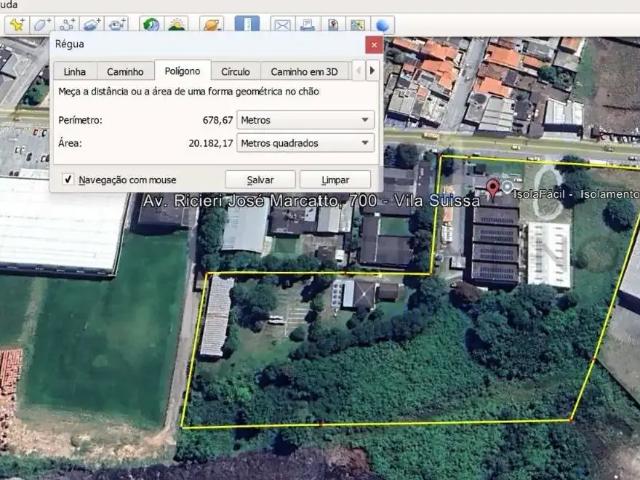Choose the Add Path tool
This screenshot has width=640, height=480.
[68, 24]
